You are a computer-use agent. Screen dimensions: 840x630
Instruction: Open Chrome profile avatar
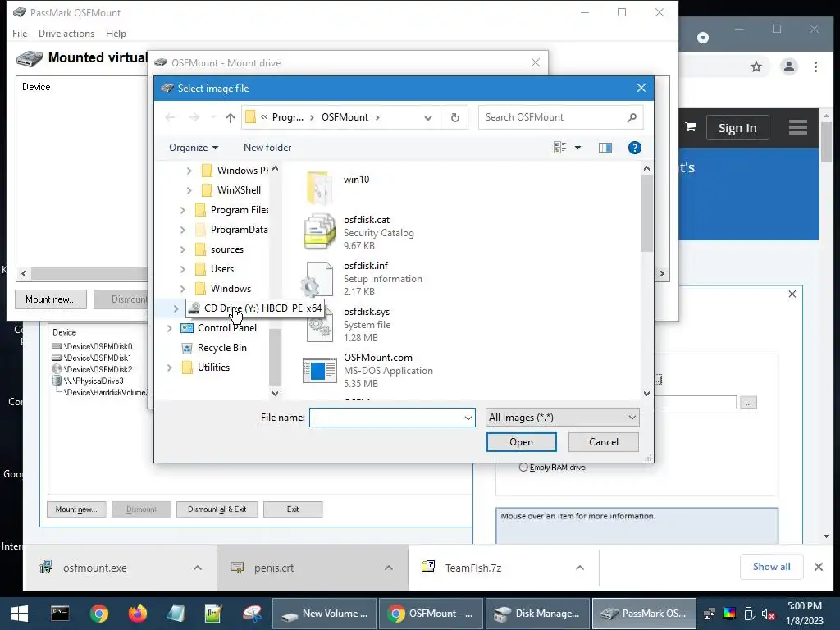coord(788,66)
